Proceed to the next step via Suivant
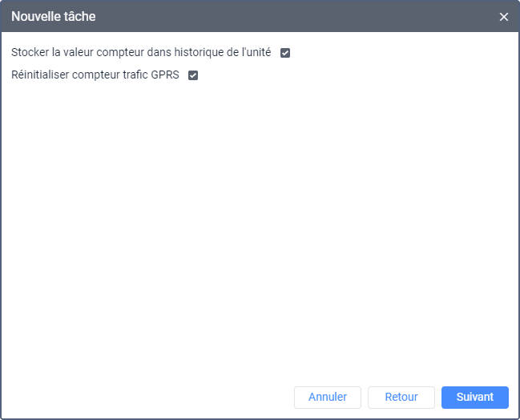The image size is (520, 420). pyautogui.click(x=475, y=397)
